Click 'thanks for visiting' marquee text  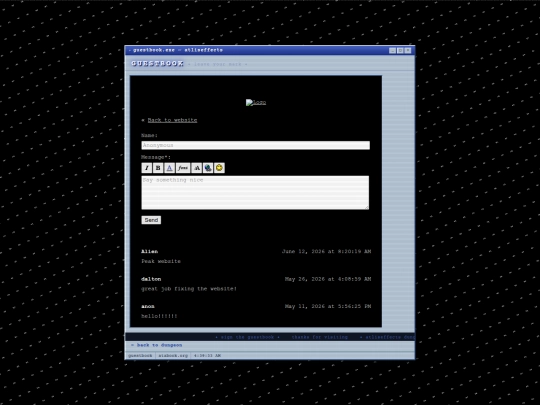[x=320, y=337]
